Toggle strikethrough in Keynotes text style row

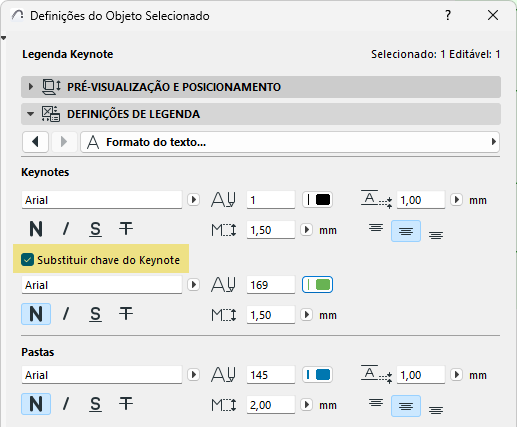point(126,229)
